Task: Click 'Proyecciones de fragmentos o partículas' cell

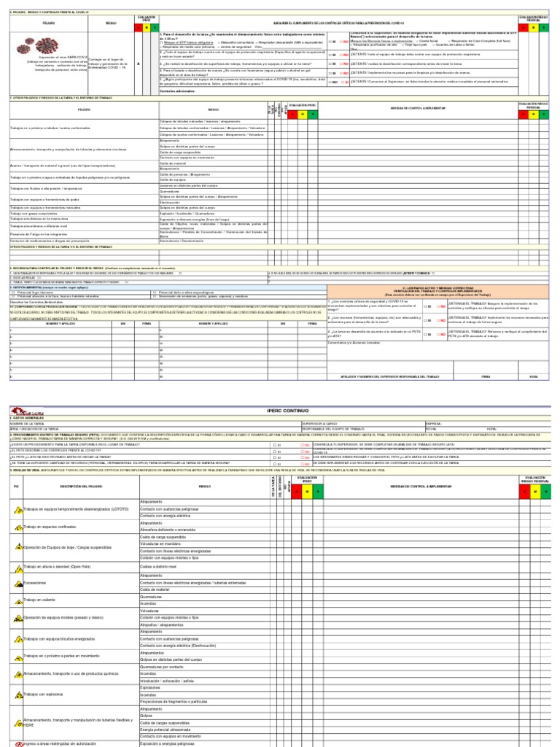Action: click(x=205, y=702)
